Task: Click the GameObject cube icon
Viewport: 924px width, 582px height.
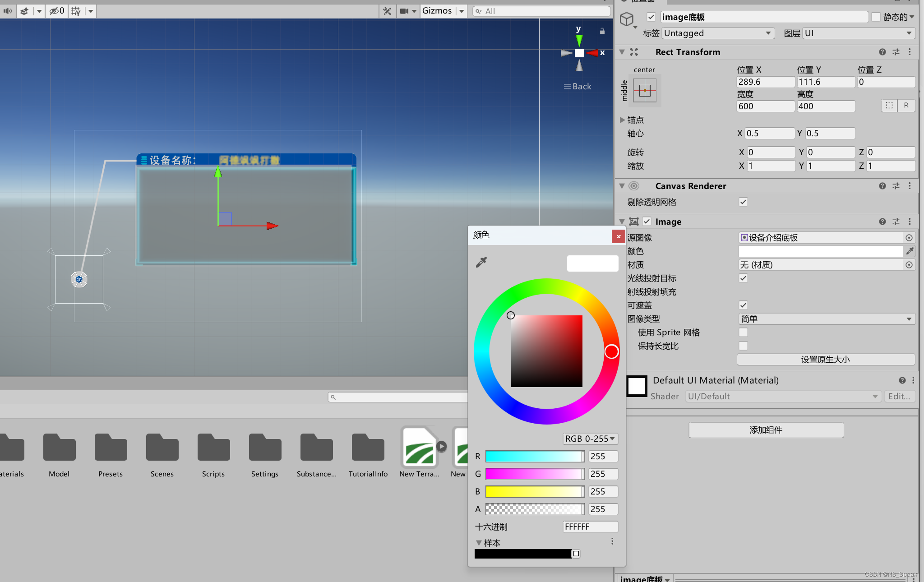Action: tap(627, 19)
